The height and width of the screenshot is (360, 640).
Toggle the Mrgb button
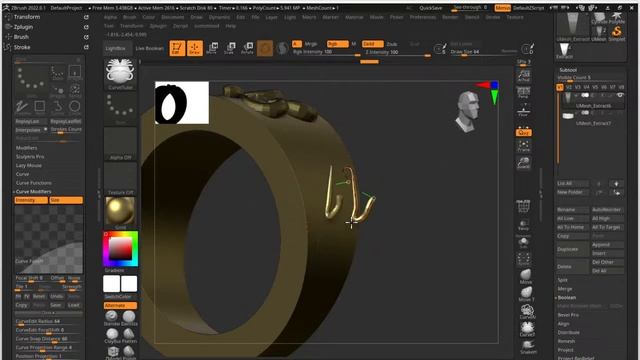pyautogui.click(x=311, y=44)
